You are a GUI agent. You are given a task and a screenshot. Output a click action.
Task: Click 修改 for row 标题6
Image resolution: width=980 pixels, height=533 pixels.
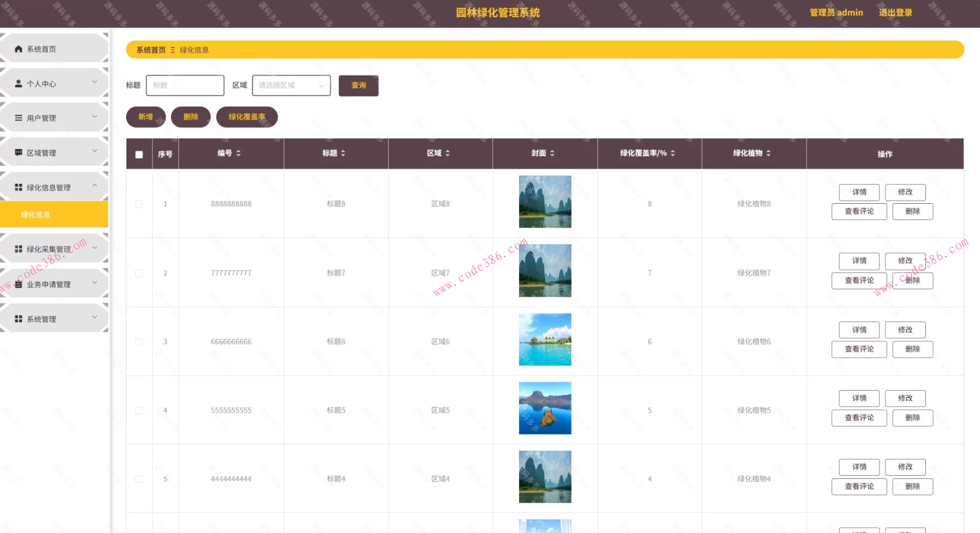905,330
